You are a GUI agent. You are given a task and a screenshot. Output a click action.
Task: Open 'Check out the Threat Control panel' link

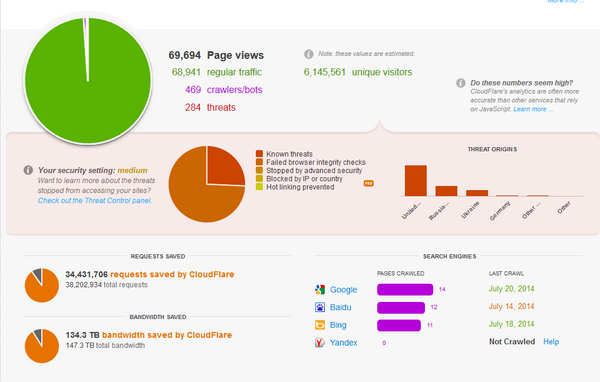(95, 201)
